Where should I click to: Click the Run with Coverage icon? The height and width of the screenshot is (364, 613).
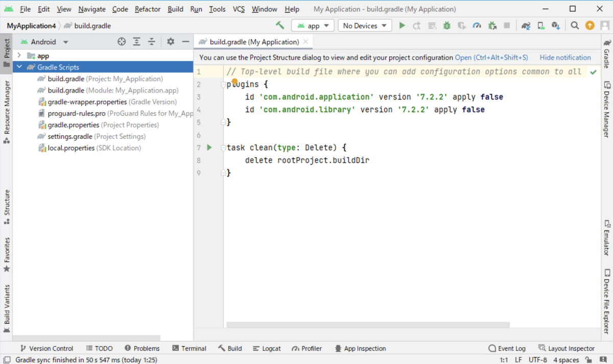click(x=462, y=26)
